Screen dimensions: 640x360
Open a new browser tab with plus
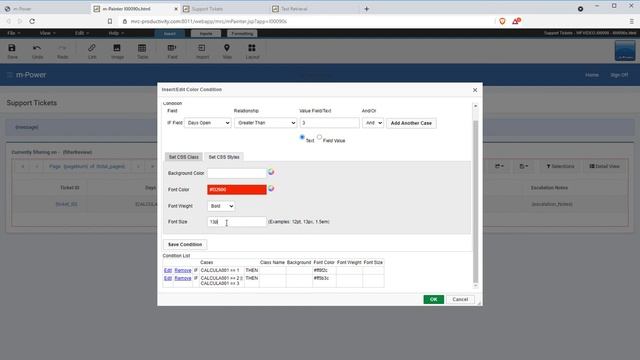click(x=367, y=9)
